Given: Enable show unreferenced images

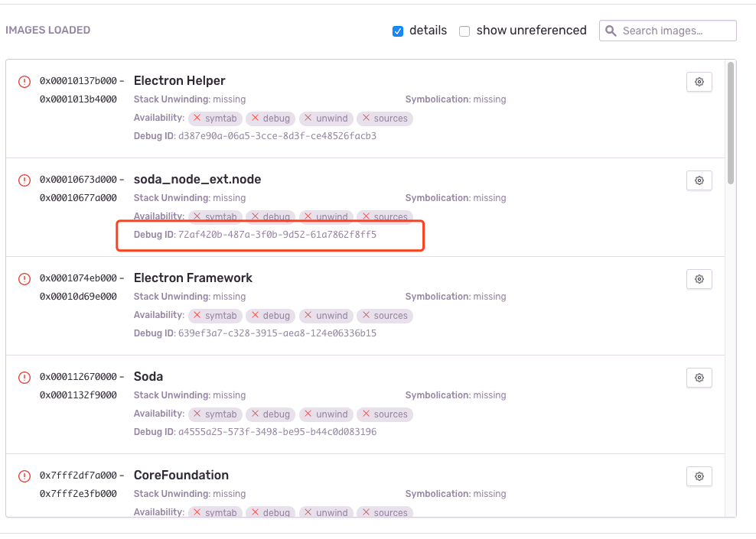Looking at the screenshot, I should (464, 31).
